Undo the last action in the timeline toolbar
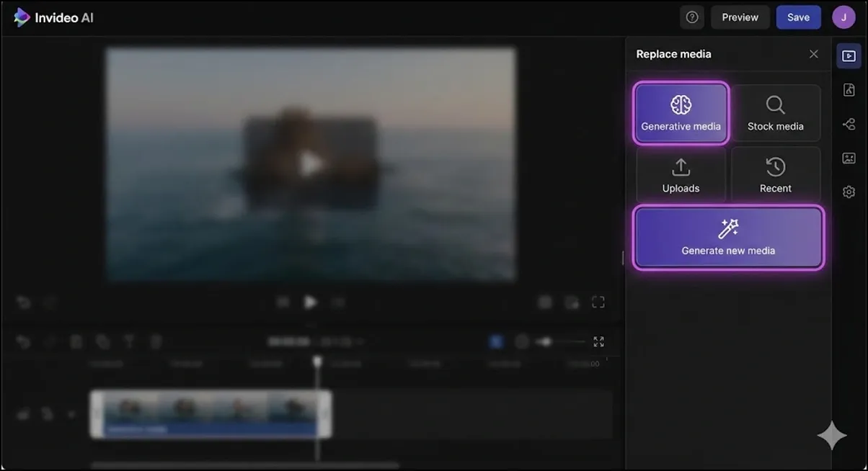The width and height of the screenshot is (868, 471). coord(23,341)
